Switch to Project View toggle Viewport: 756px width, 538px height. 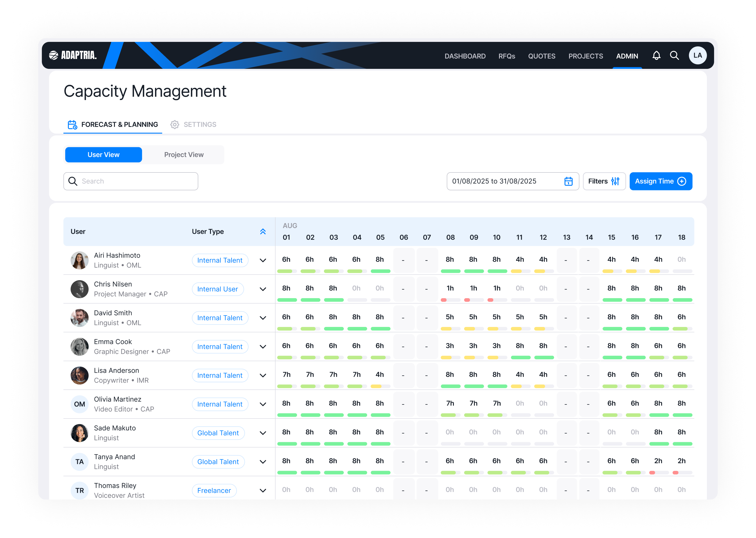184,155
